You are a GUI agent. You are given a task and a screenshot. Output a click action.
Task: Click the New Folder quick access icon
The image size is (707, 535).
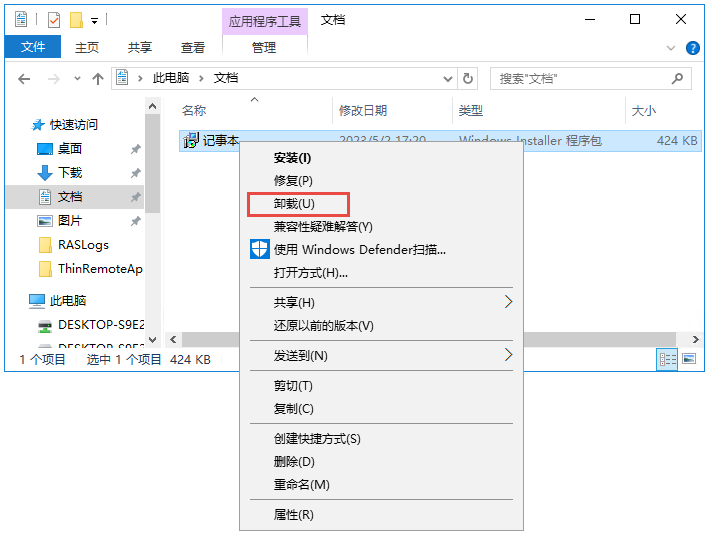76,20
